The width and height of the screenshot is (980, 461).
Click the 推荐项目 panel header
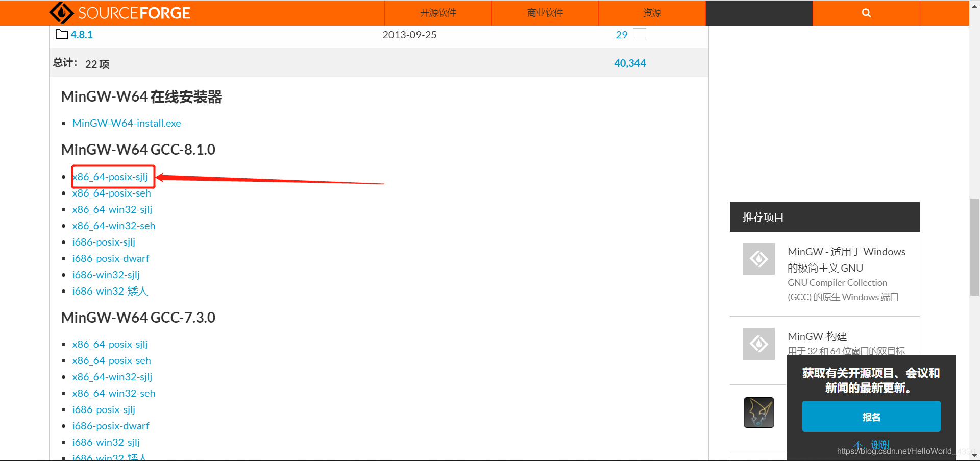[825, 217]
